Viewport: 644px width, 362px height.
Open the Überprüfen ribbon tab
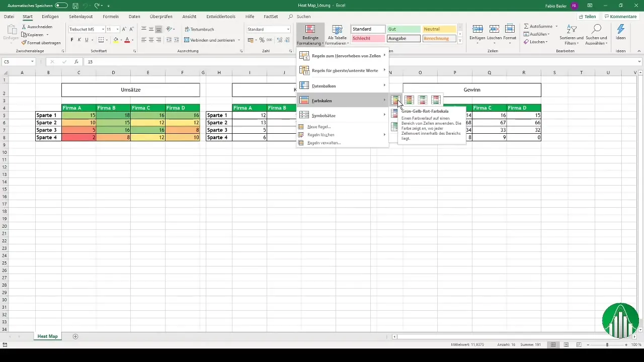click(161, 17)
